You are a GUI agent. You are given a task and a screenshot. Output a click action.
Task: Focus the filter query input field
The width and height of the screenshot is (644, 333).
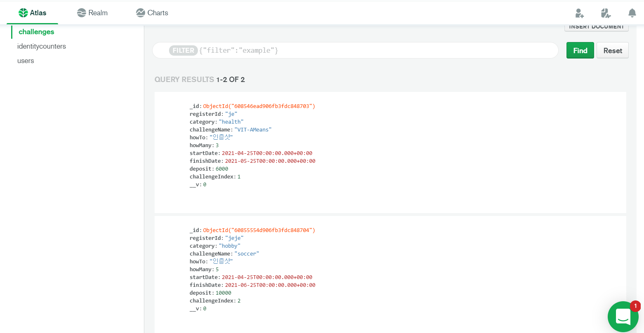(x=355, y=50)
